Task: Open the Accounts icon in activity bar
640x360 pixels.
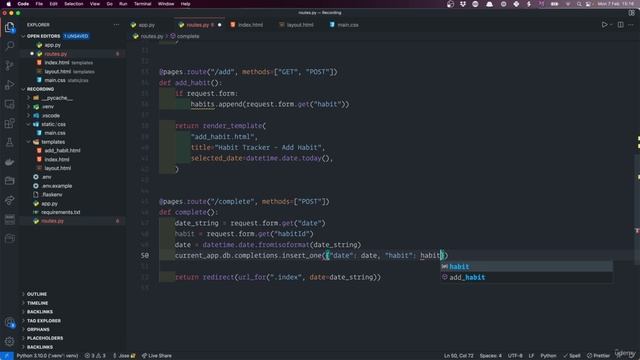Action: click(9, 323)
